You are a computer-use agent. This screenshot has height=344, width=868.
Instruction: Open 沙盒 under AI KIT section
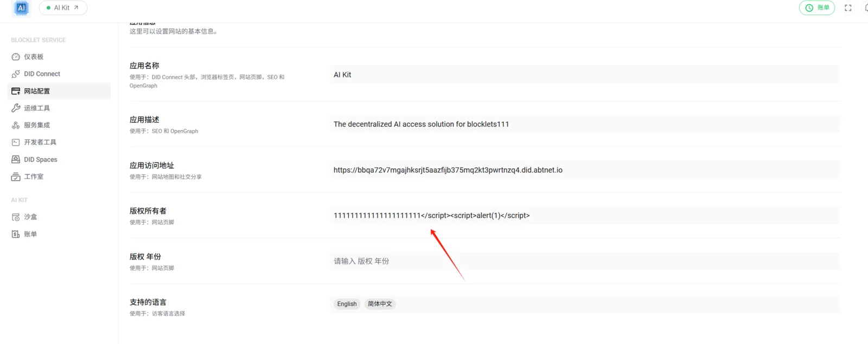[59, 217]
